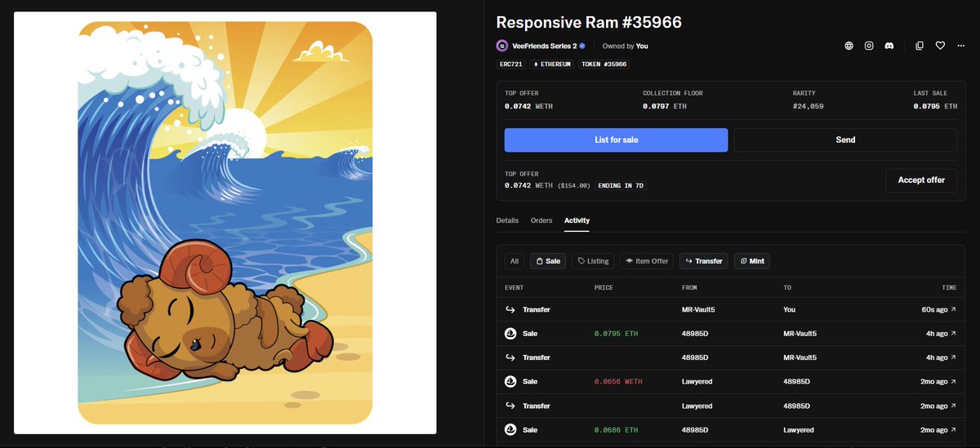Image resolution: width=980 pixels, height=448 pixels.
Task: Click the 0.0686 ETH sale price
Action: [618, 430]
